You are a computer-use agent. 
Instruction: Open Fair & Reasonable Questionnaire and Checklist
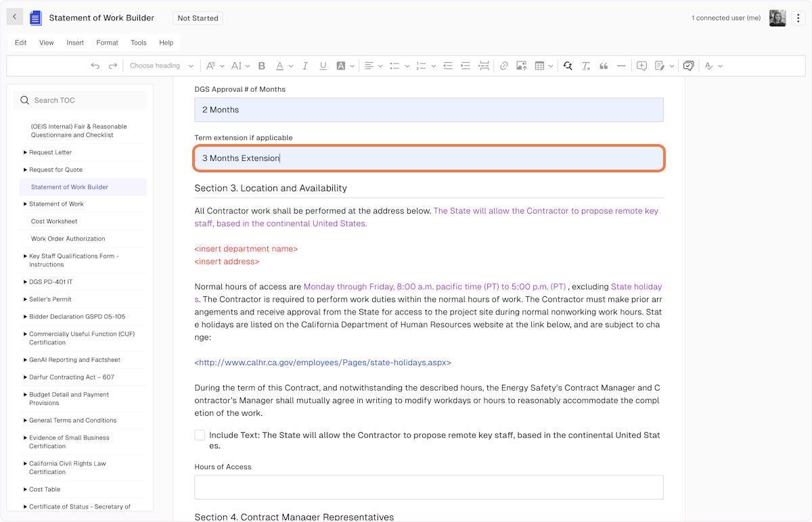pos(78,130)
